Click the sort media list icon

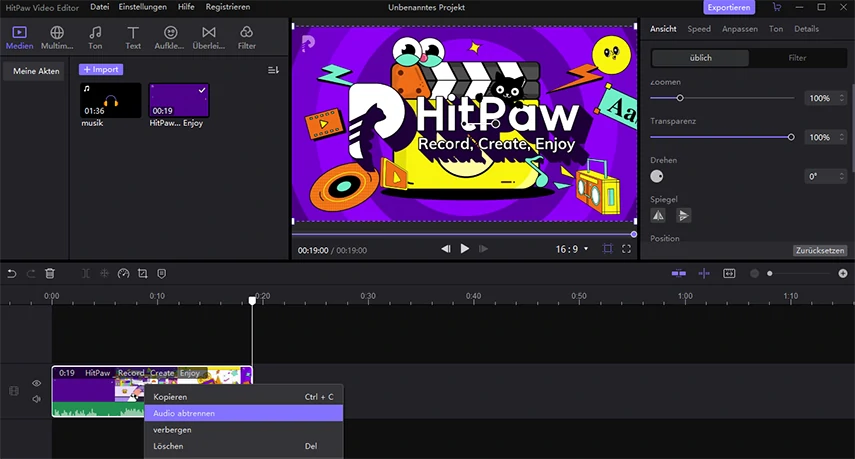273,70
